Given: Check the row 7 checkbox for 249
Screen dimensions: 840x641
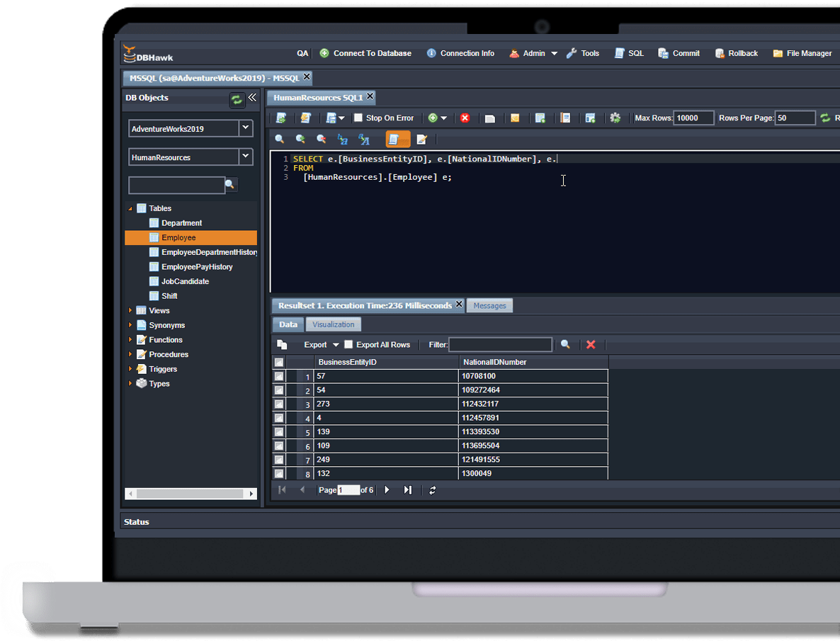Looking at the screenshot, I should click(279, 460).
